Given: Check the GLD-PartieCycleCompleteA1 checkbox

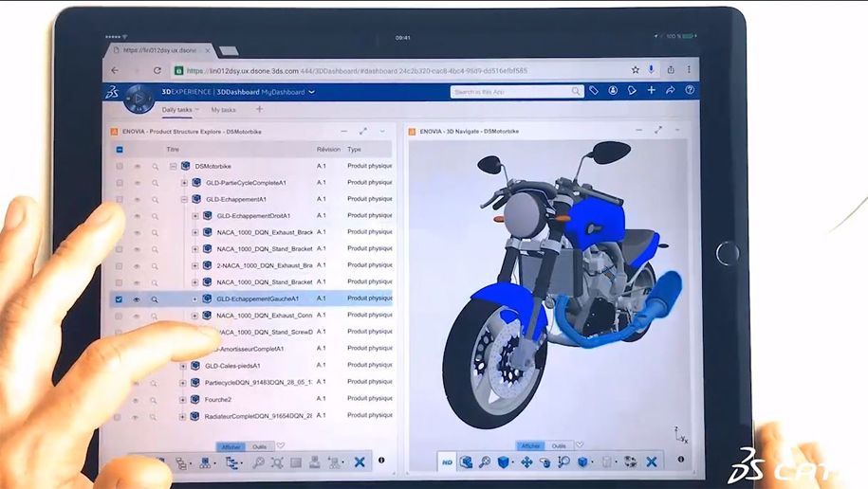Looking at the screenshot, I should [x=120, y=183].
